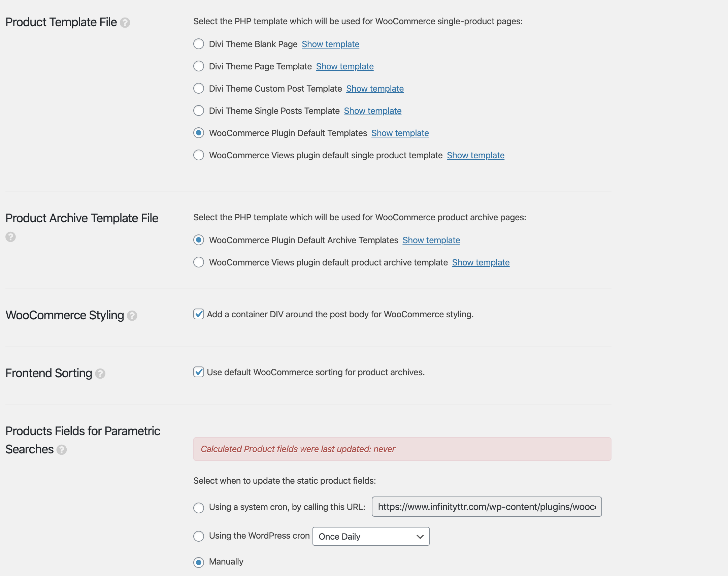This screenshot has height=576, width=728.
Task: Open help icon next to Frontend Sorting
Action: [100, 374]
